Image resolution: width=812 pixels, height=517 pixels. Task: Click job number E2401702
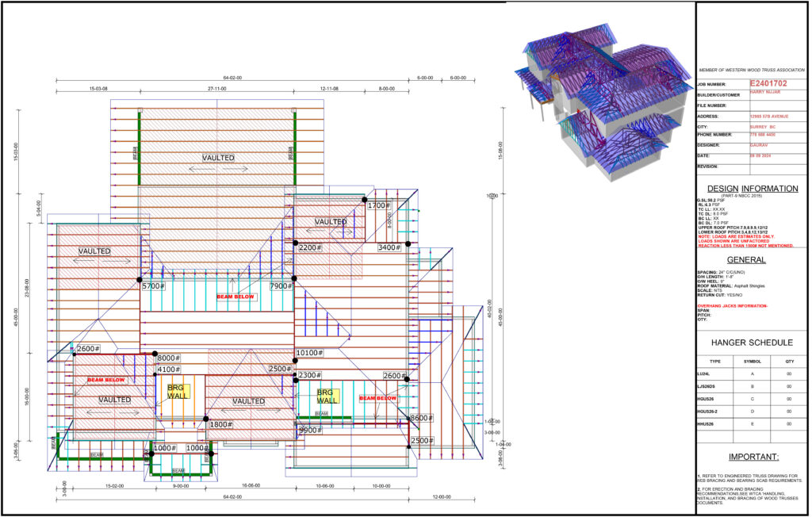768,83
